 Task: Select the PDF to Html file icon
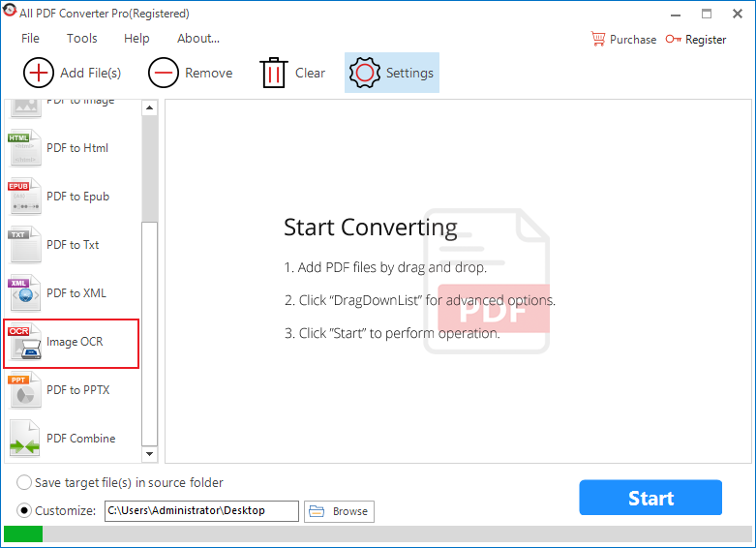click(x=24, y=147)
